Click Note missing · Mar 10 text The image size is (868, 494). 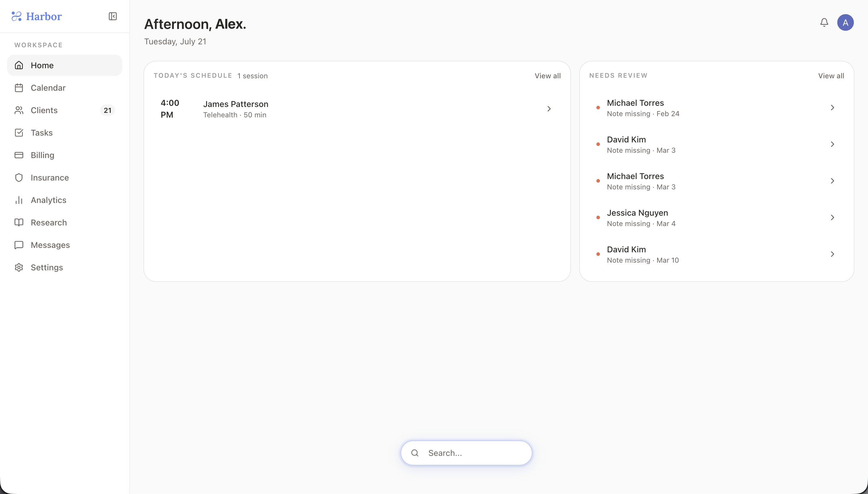[x=643, y=260]
